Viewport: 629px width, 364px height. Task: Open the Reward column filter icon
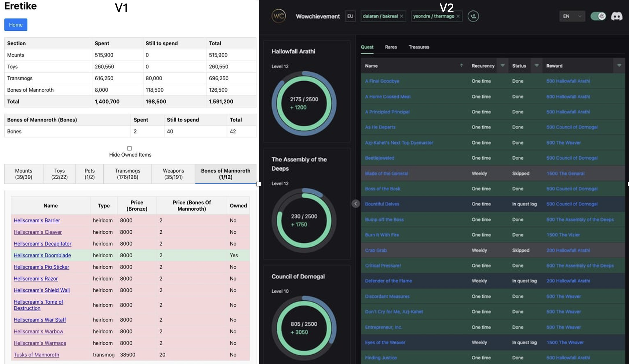(619, 66)
